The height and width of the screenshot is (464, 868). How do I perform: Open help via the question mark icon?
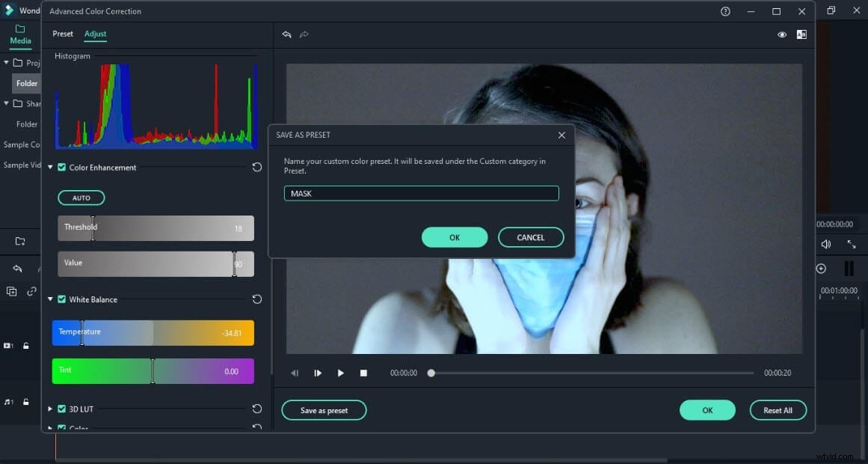click(x=724, y=11)
